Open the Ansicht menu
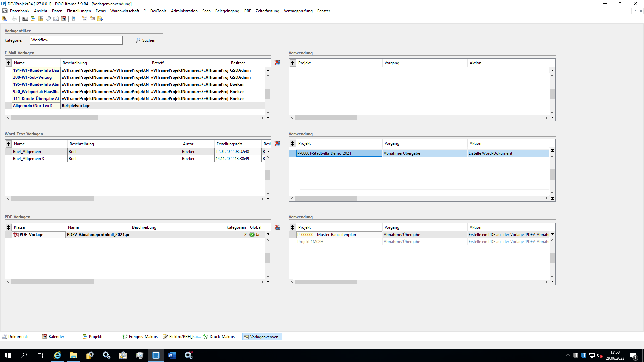 pos(41,11)
